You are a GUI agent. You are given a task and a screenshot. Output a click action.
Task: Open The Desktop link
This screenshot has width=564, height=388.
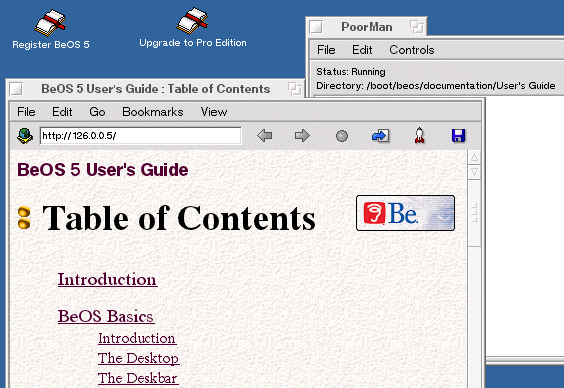tap(138, 358)
